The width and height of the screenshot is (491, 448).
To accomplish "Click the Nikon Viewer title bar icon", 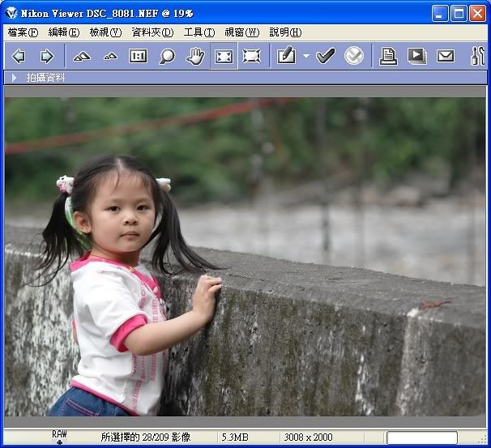I will pos(11,14).
